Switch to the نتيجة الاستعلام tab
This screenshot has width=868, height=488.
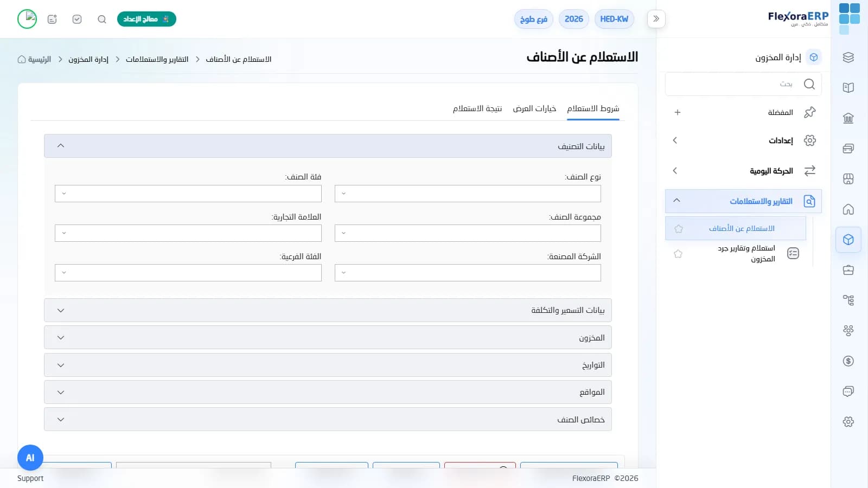pos(477,108)
